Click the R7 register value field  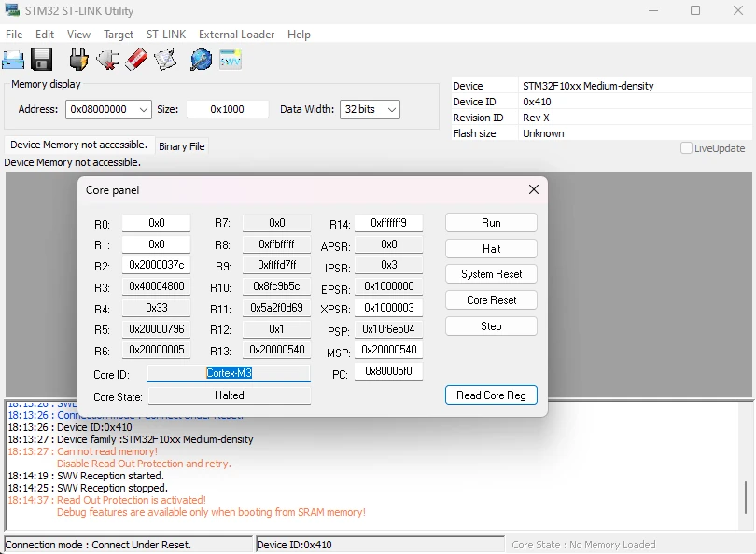[277, 223]
